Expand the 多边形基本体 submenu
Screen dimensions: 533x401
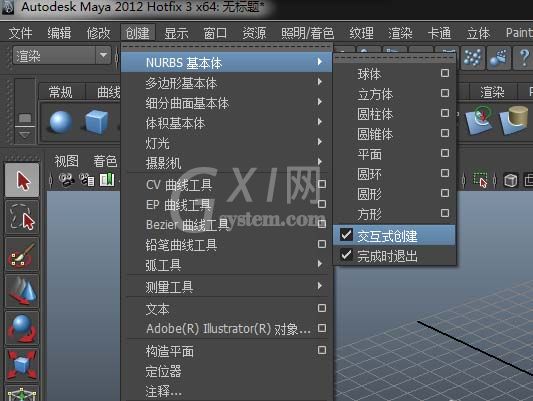(226, 82)
